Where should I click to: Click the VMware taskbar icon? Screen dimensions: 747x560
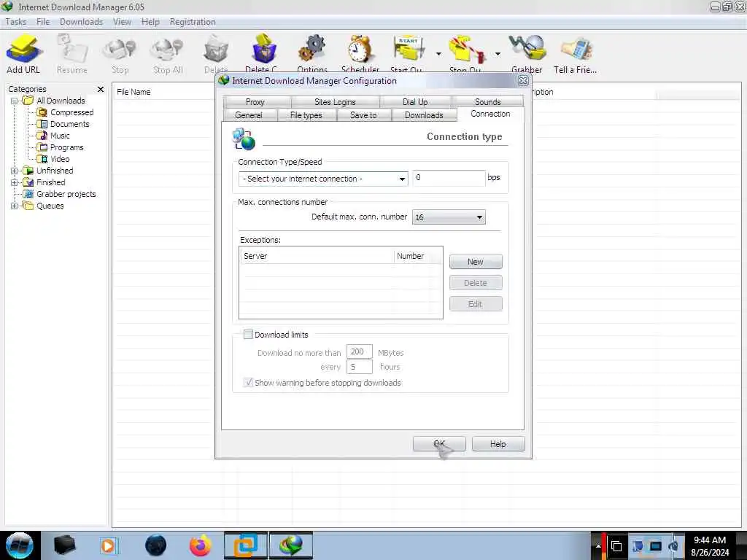point(245,545)
